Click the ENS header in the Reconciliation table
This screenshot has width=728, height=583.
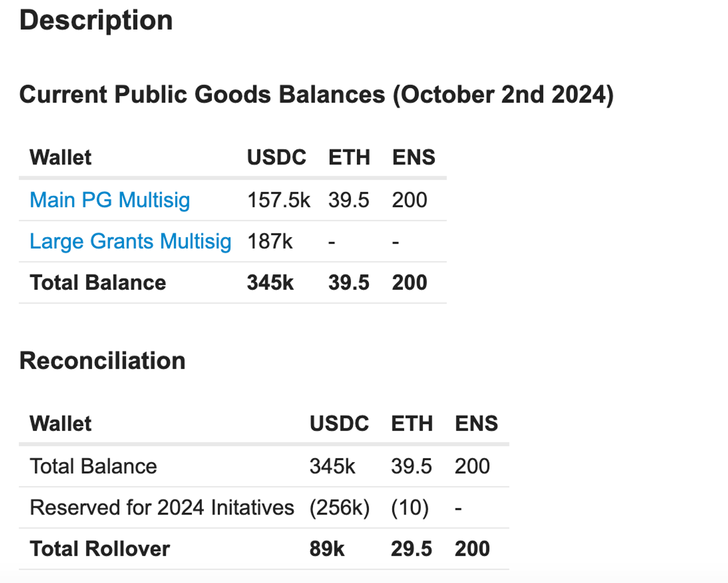pos(476,424)
